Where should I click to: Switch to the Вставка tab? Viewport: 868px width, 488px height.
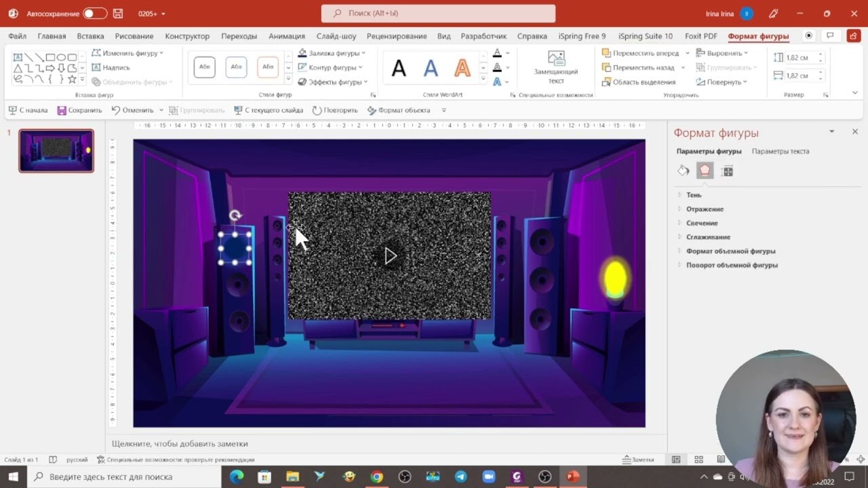(x=90, y=36)
